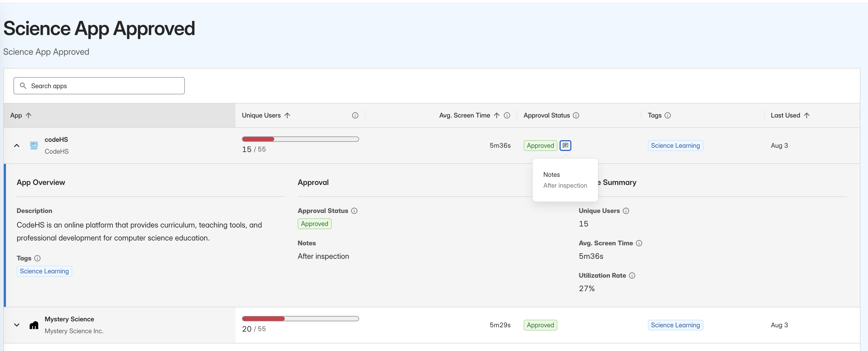The width and height of the screenshot is (868, 351).
Task: Click "After inspection" in notes popup
Action: 565,185
